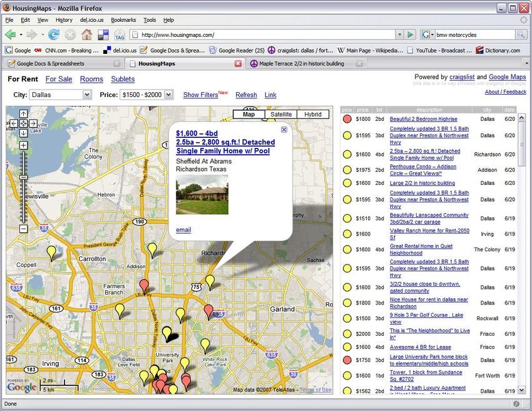The height and width of the screenshot is (411, 532).
Task: Switch map to Hybrid view
Action: pyautogui.click(x=313, y=114)
